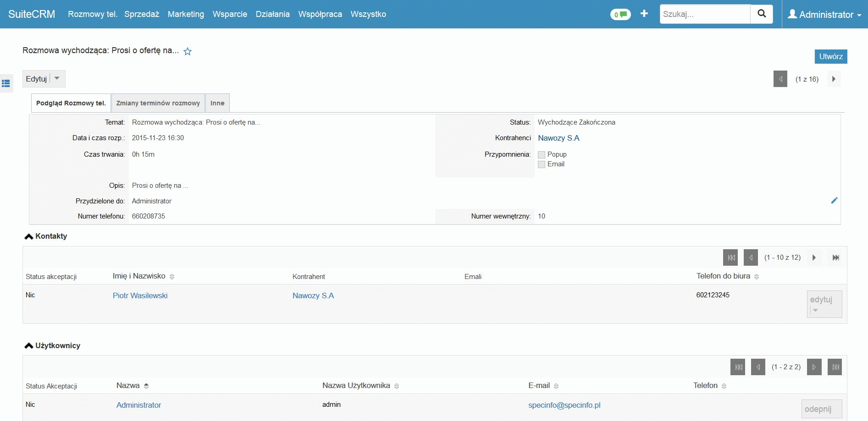Click the pencil inline edit icon
The height and width of the screenshot is (421, 868).
coord(834,201)
